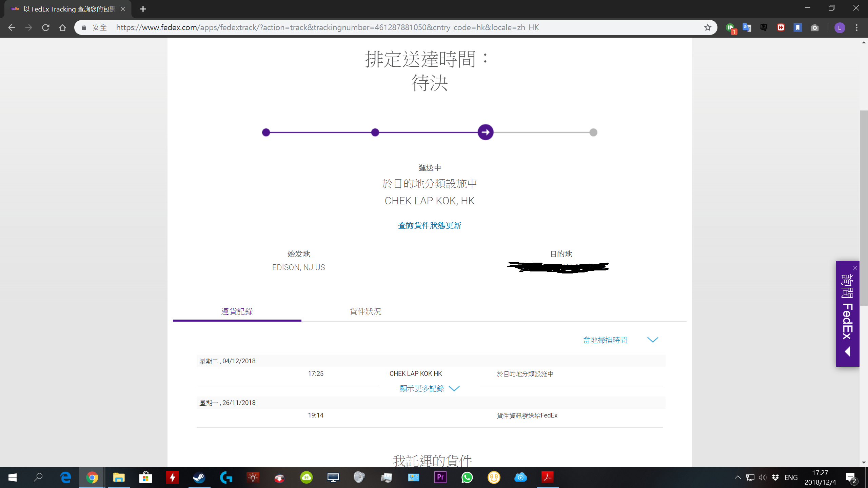Viewport: 868px width, 488px height.
Task: Open the volume control in the tray
Action: (763, 477)
